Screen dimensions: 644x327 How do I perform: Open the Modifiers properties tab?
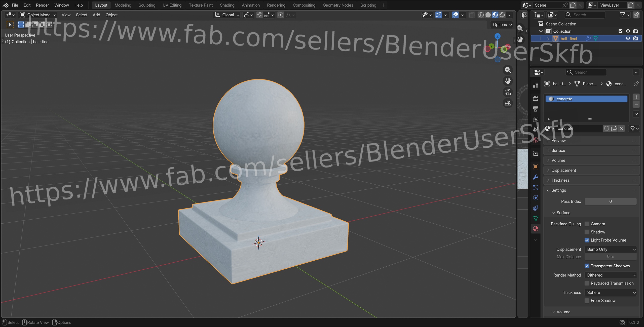(x=536, y=177)
